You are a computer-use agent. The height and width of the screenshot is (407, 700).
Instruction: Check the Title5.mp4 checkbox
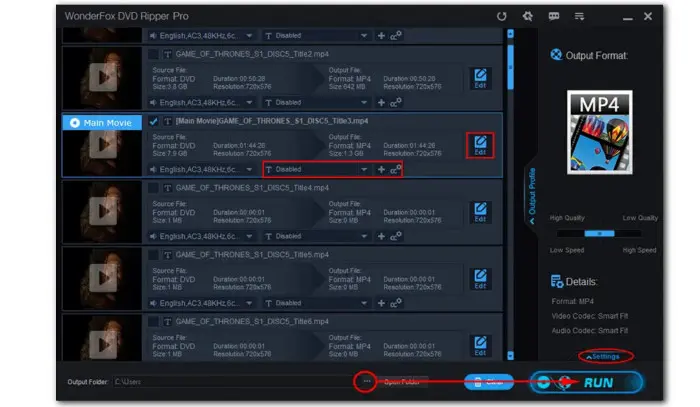click(153, 255)
